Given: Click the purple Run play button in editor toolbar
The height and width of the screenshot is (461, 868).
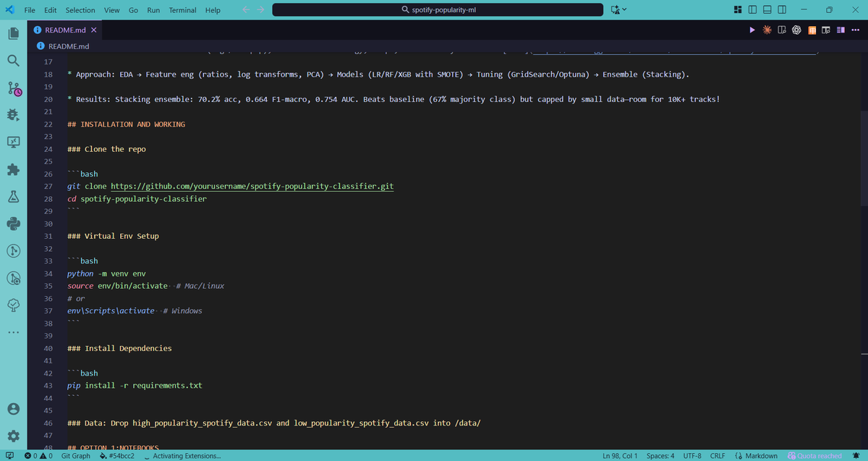Looking at the screenshot, I should pyautogui.click(x=752, y=30).
